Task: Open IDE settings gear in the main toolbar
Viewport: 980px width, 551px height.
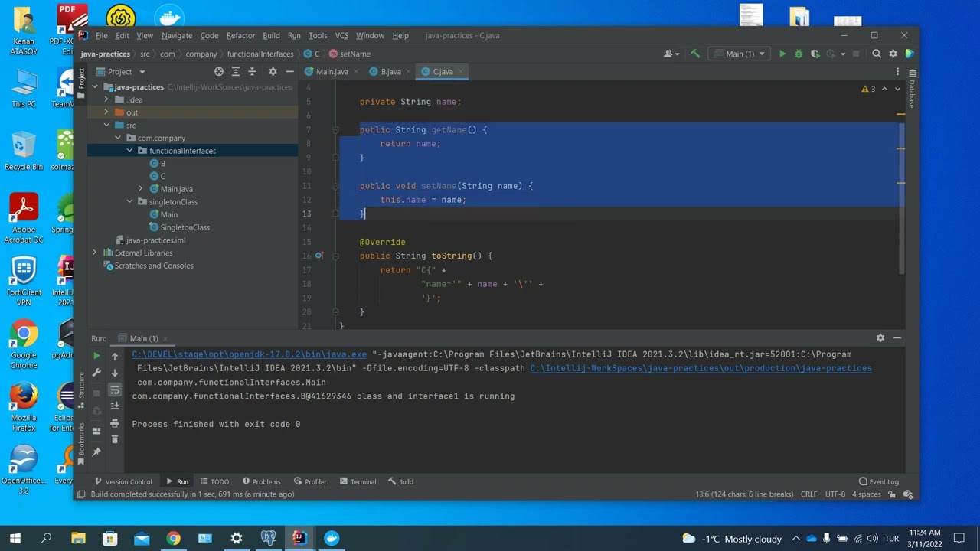Action: (x=893, y=54)
